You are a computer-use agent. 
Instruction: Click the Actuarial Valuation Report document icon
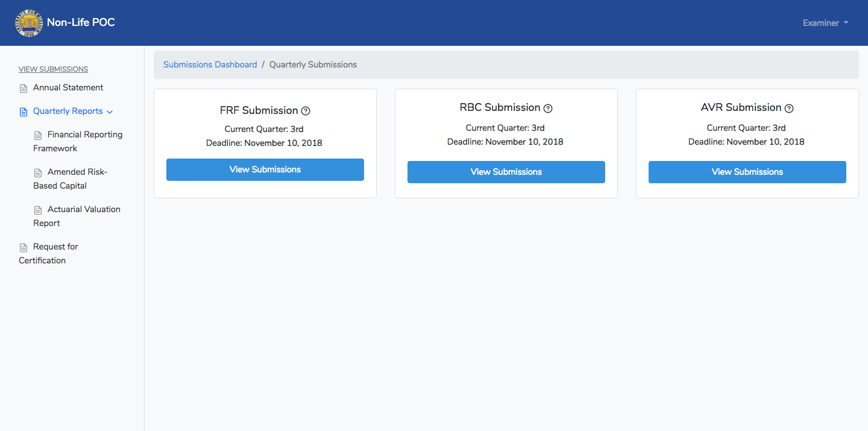[38, 210]
